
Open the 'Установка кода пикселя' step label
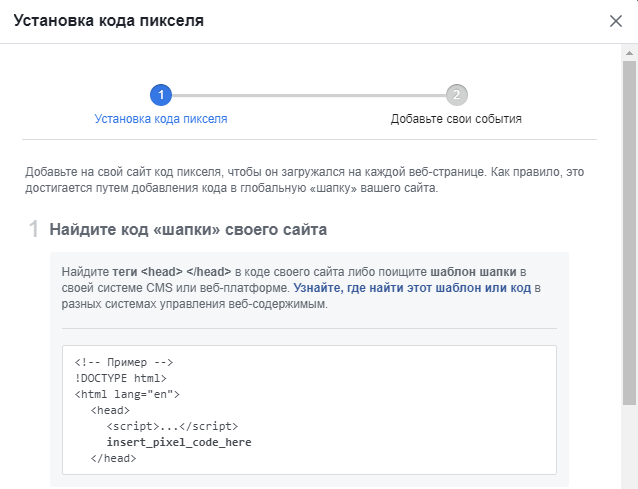pos(161,119)
